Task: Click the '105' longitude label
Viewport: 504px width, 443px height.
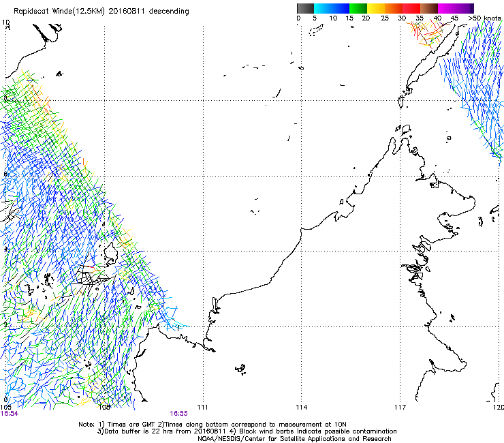Action: pyautogui.click(x=5, y=408)
